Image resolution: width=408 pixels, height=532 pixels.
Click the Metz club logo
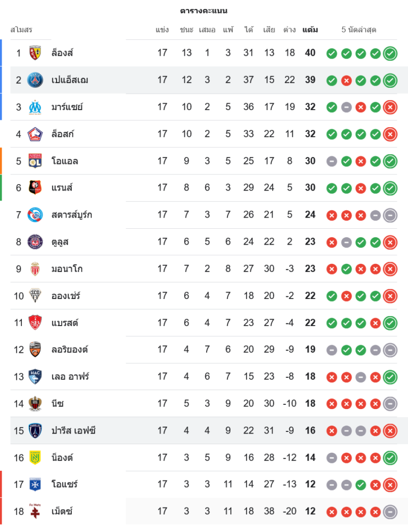(x=35, y=511)
